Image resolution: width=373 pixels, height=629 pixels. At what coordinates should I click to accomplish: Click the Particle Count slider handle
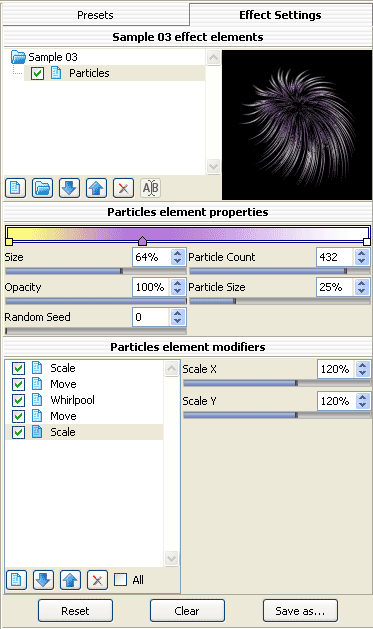pyautogui.click(x=346, y=271)
